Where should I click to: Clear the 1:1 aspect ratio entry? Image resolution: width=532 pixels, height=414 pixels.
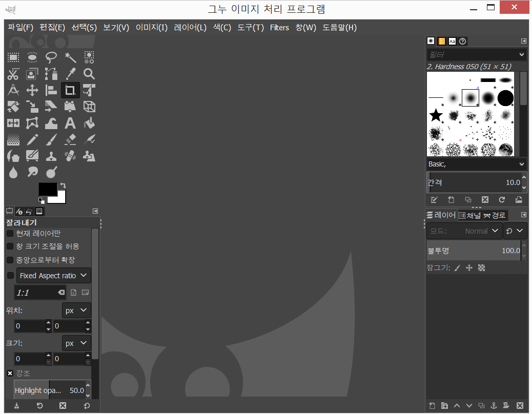tap(61, 292)
